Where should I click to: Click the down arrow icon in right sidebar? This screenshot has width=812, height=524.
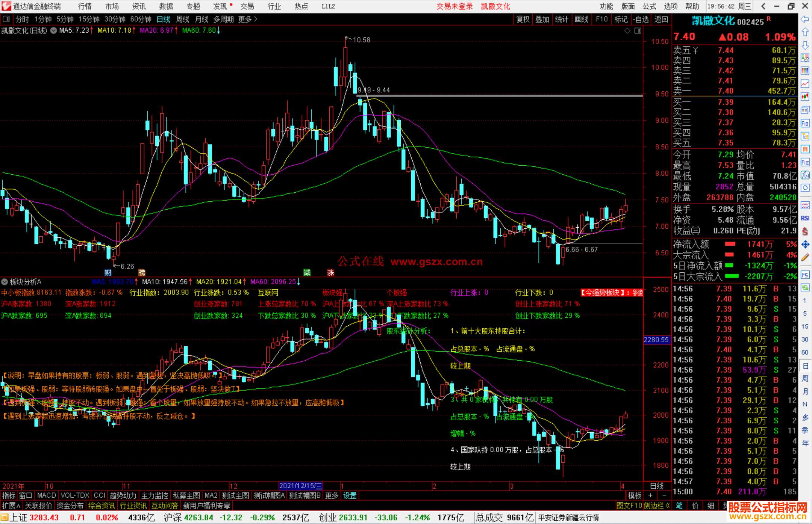pos(805,45)
